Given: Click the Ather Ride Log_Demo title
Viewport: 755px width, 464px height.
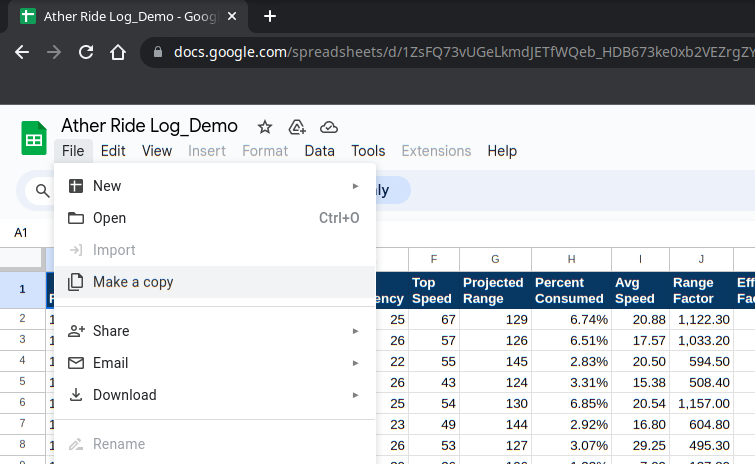Looking at the screenshot, I should tap(149, 126).
